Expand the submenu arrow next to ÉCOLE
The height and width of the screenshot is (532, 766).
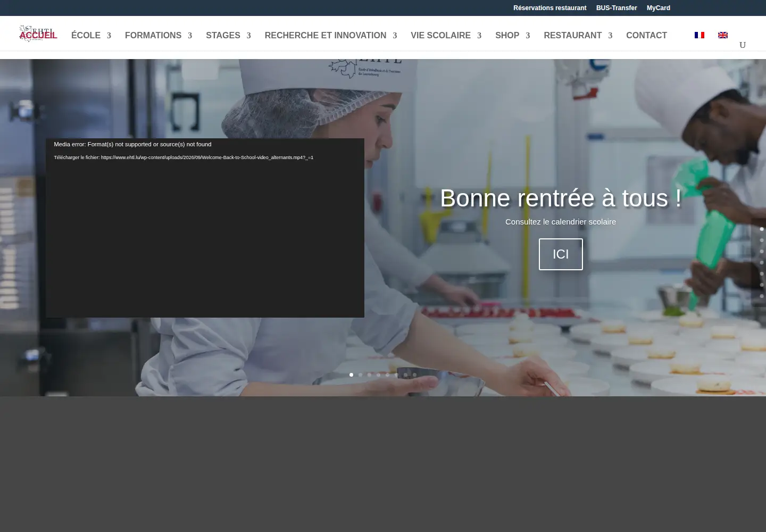pyautogui.click(x=109, y=36)
